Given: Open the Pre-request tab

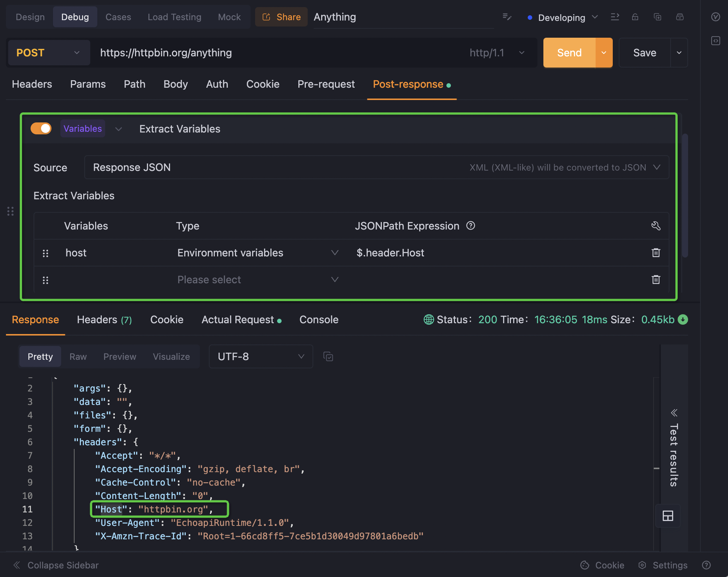Looking at the screenshot, I should pos(326,84).
